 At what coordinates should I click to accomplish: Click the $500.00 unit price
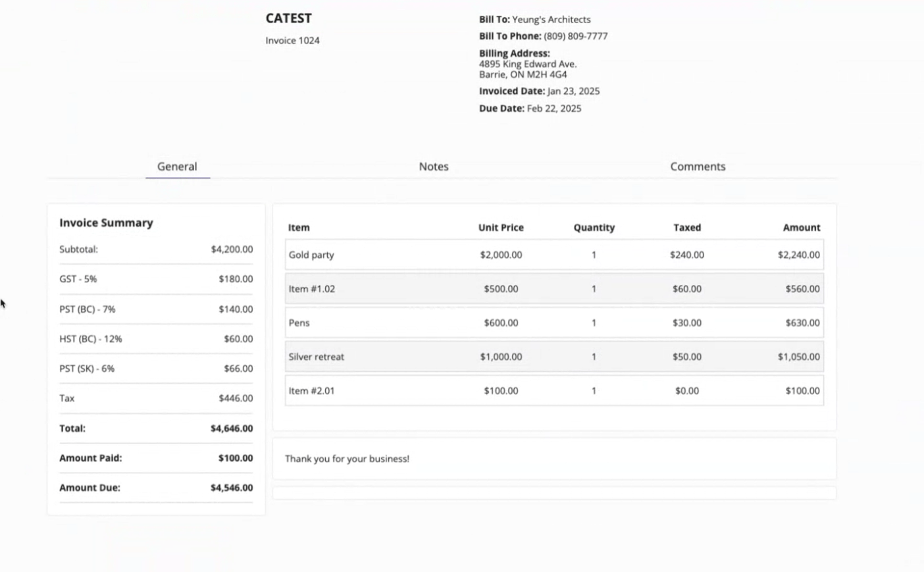point(501,289)
